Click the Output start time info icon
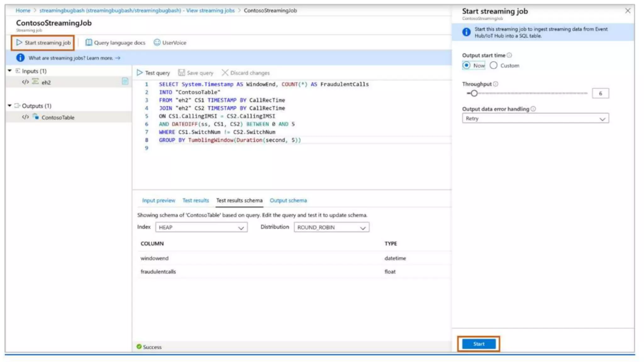644x362 pixels. (509, 55)
